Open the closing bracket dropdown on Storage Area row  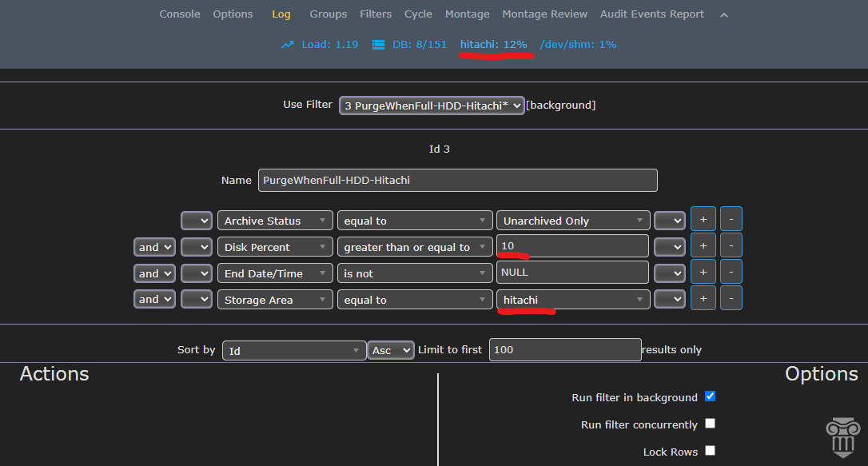[x=670, y=300]
